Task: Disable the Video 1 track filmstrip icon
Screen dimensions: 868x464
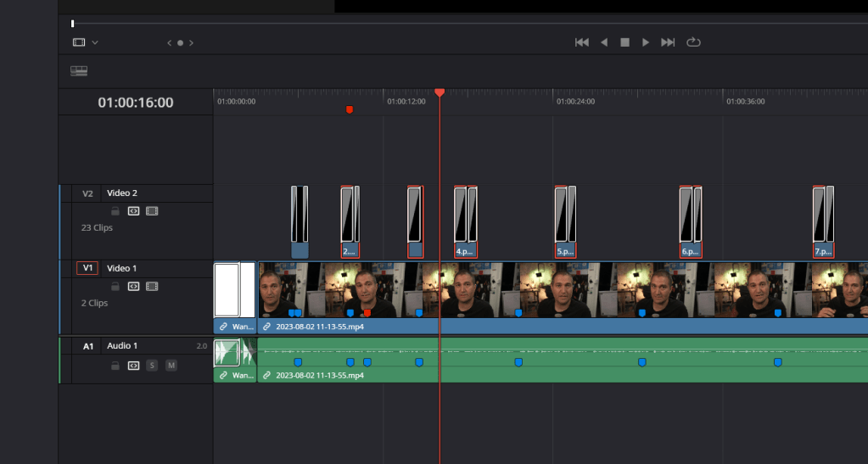Action: pos(152,286)
